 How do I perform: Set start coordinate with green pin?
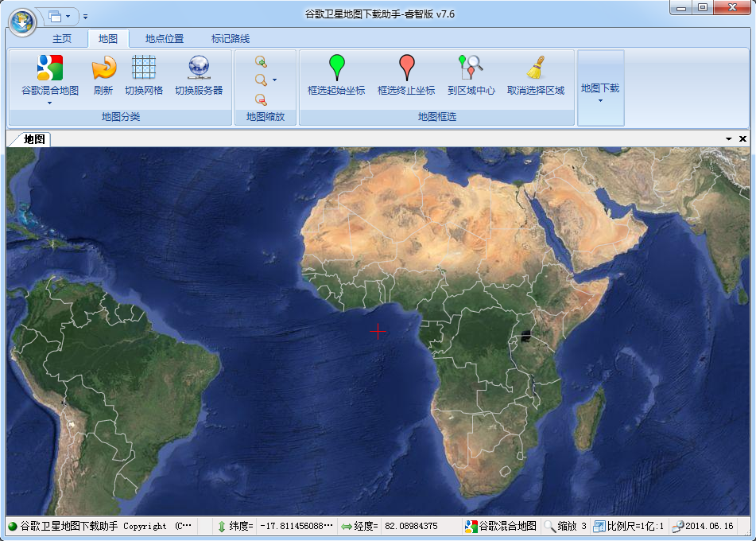click(x=336, y=67)
